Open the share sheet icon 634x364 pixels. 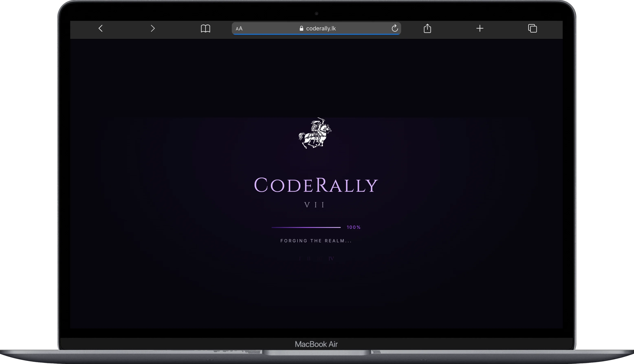427,28
